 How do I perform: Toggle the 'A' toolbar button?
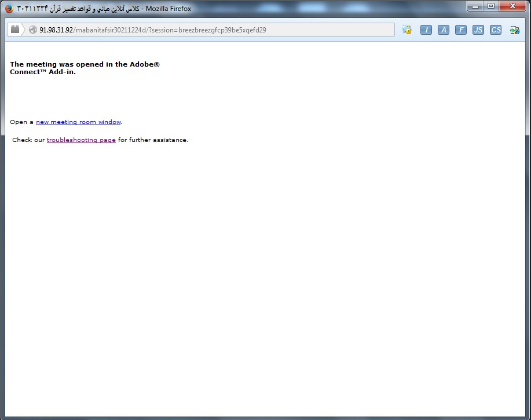point(444,30)
